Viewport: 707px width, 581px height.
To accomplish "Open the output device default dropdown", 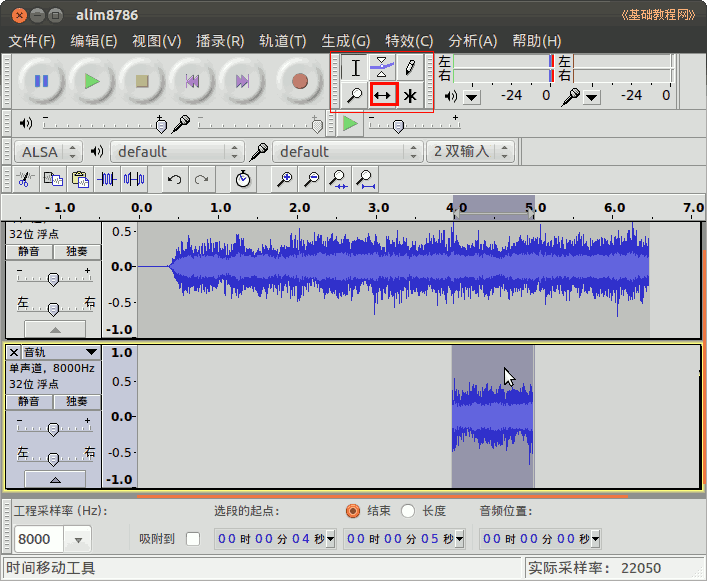I will point(177,151).
